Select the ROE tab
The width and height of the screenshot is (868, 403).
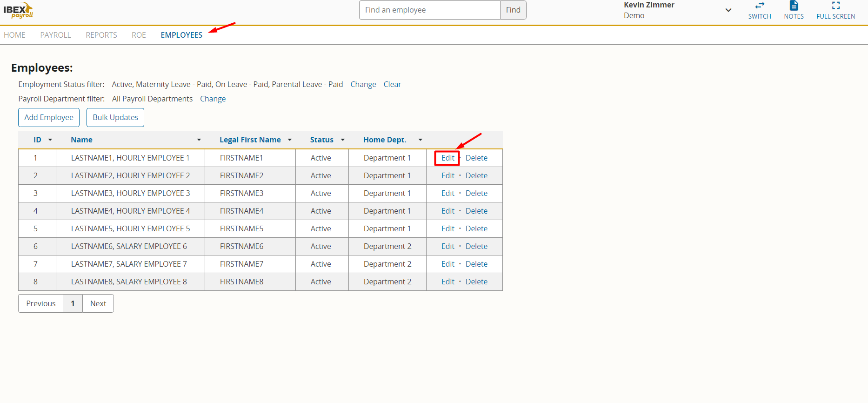click(139, 35)
